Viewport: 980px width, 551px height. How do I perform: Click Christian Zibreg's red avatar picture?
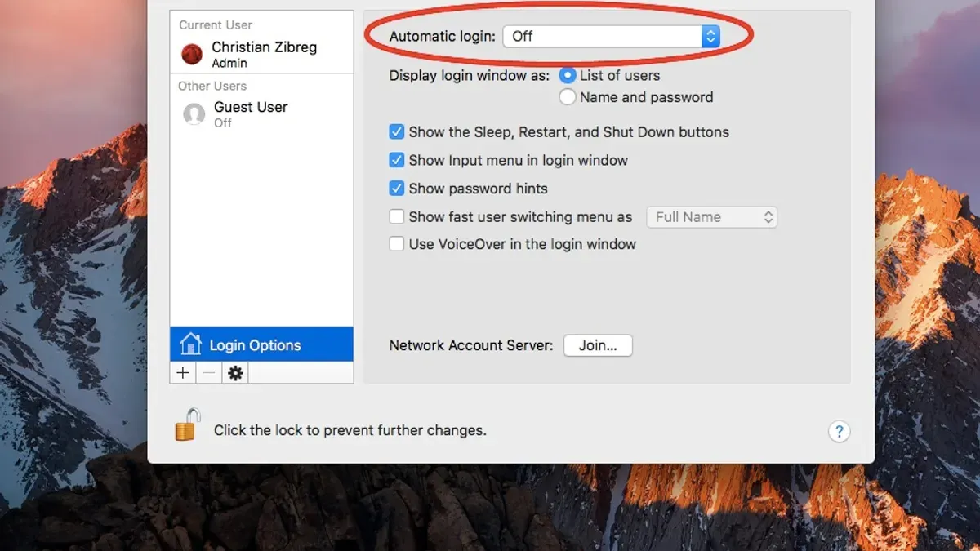[x=192, y=54]
